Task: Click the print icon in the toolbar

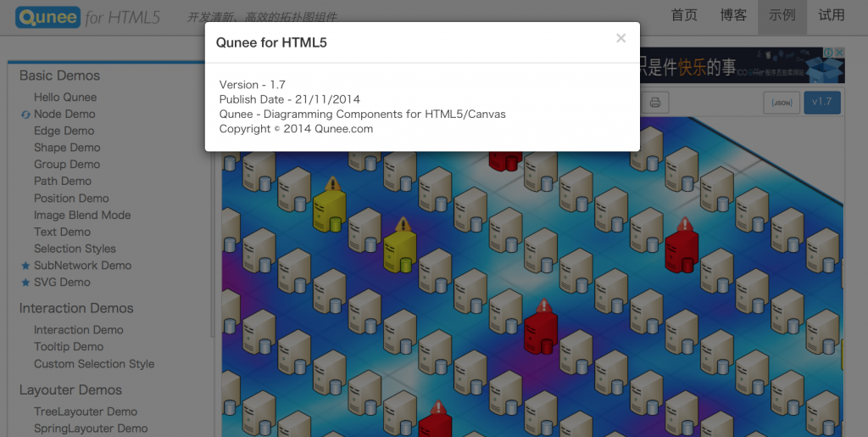Action: (655, 103)
